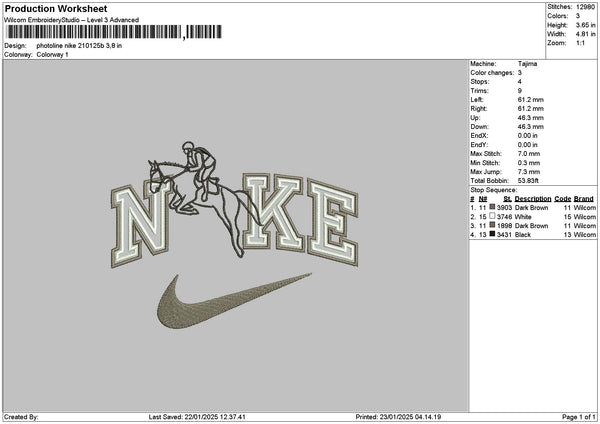The width and height of the screenshot is (600, 424).
Task: Click the Width value 4.81 in
Action: (585, 34)
